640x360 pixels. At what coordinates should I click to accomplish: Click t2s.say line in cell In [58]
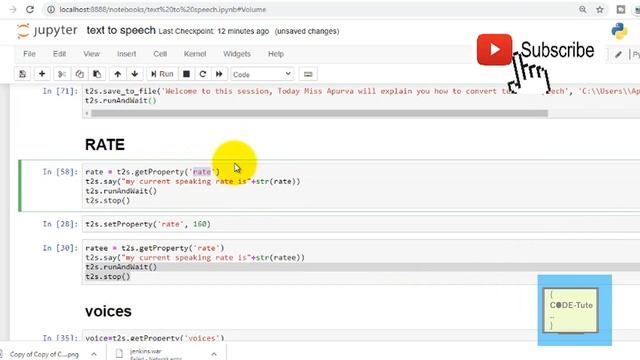(193, 181)
